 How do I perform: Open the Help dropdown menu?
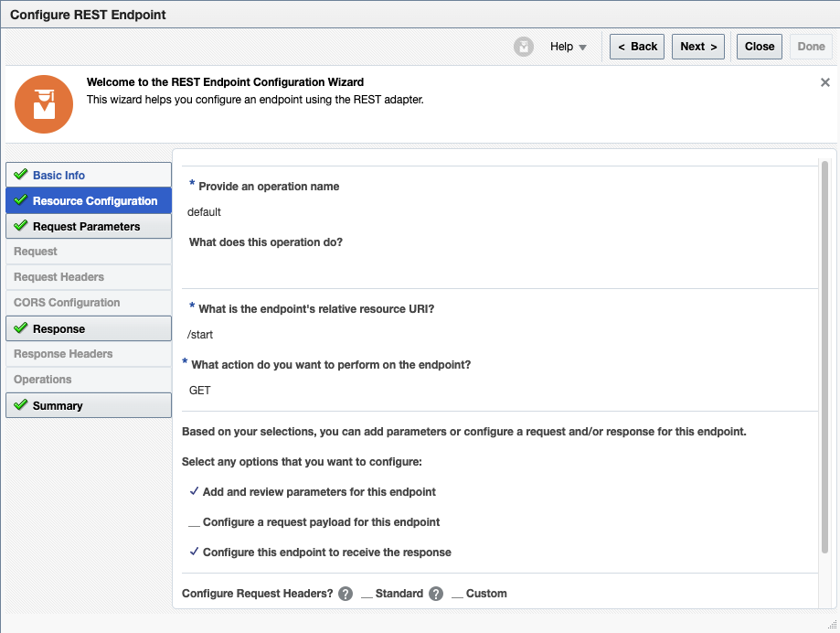[568, 47]
